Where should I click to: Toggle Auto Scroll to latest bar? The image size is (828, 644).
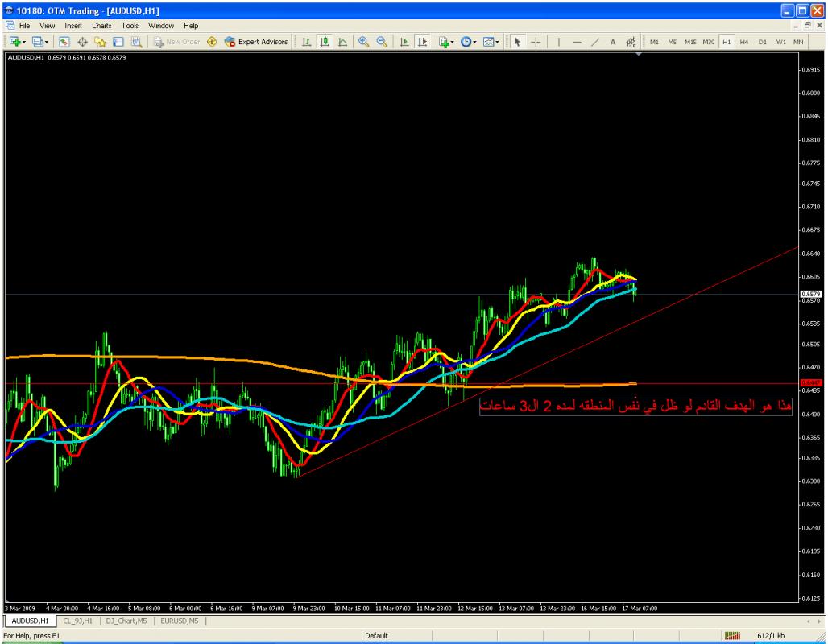click(x=404, y=42)
